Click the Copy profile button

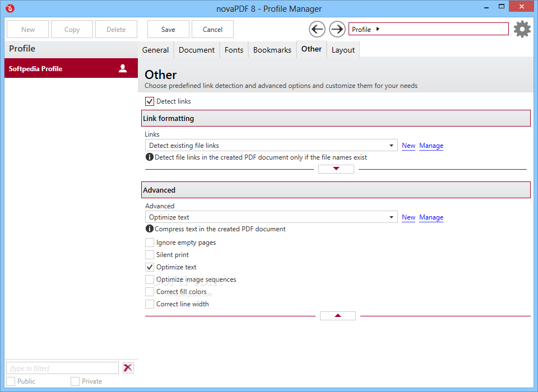point(72,29)
